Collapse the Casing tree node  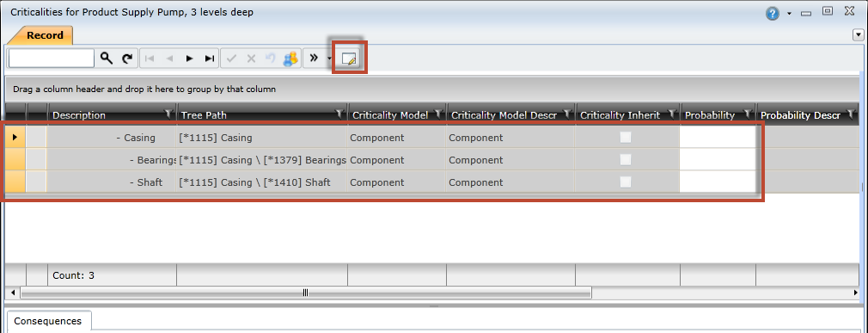tap(119, 138)
